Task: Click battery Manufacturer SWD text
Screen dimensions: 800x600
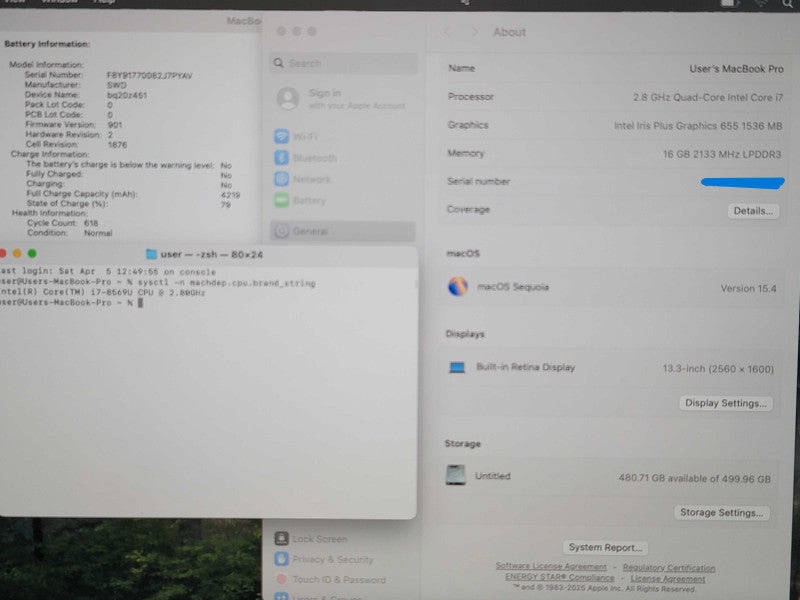Action: pos(116,85)
